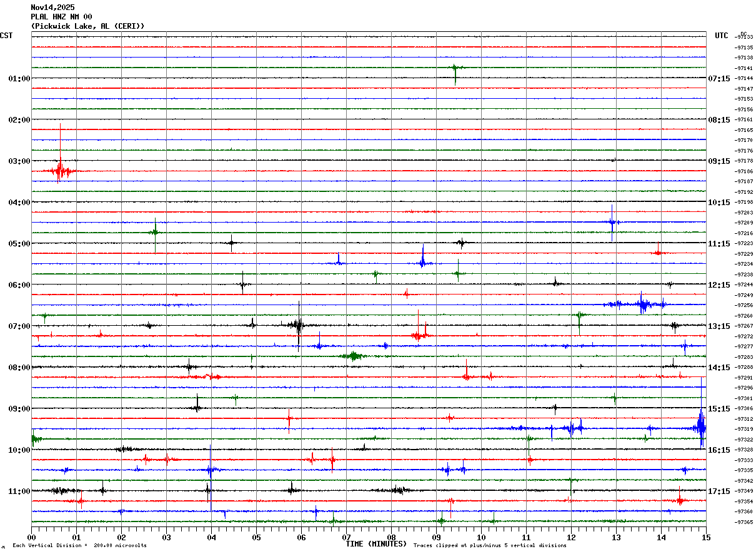Click the 00 minute tick label on time axis
756x554 pixels.
coord(31,537)
